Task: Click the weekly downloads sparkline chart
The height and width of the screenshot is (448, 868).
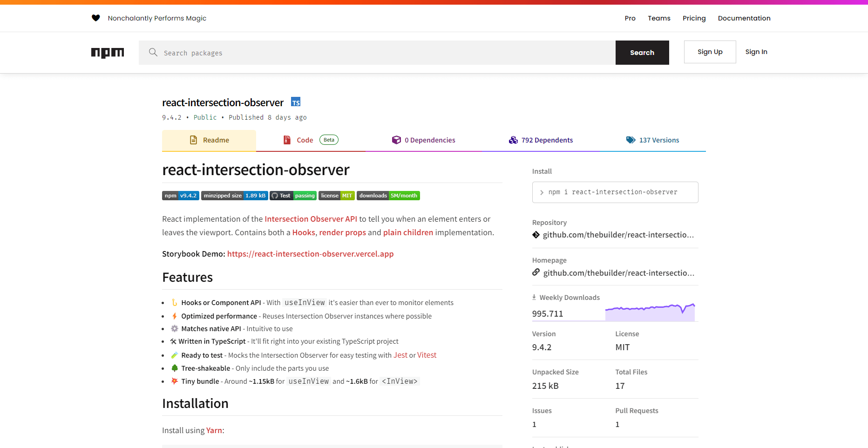Action: click(x=650, y=312)
